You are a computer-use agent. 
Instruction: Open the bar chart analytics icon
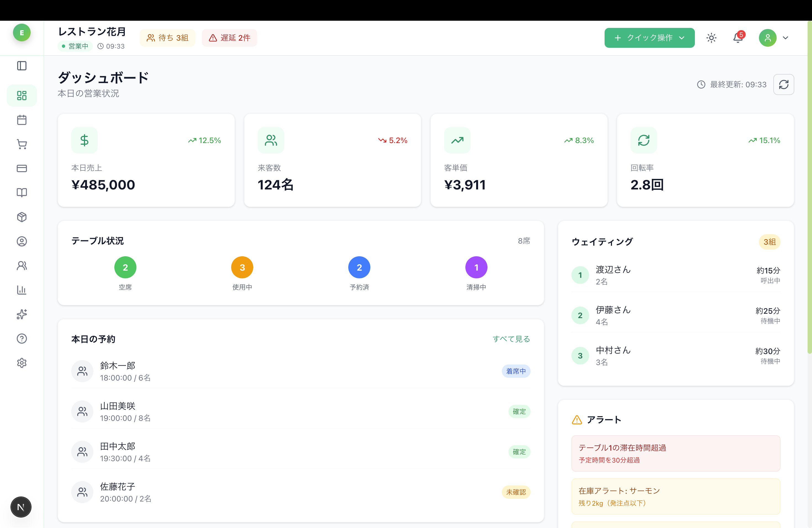[x=22, y=290]
